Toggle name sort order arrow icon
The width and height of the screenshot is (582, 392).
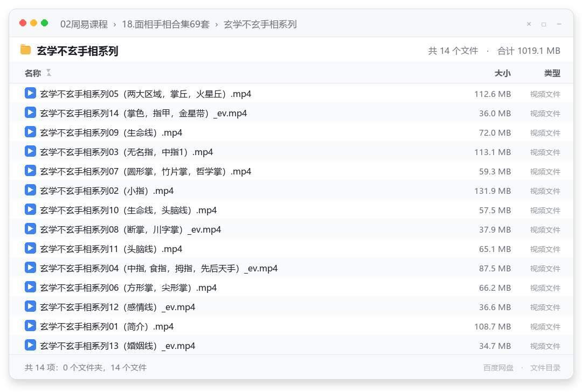pyautogui.click(x=48, y=73)
